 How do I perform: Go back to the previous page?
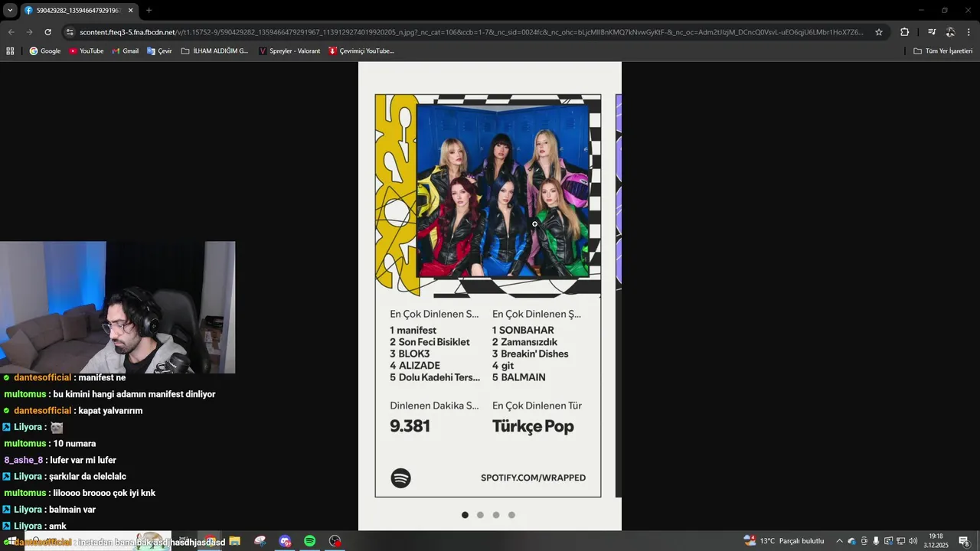pyautogui.click(x=11, y=32)
